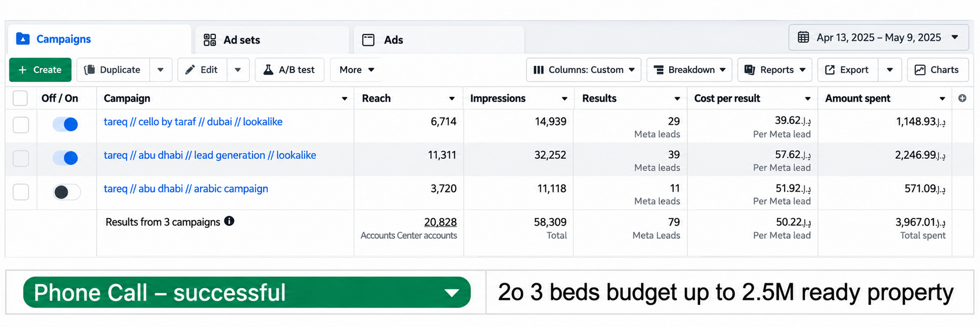Open the Cost per result column menu arrow
The width and height of the screenshot is (980, 327).
click(x=807, y=99)
